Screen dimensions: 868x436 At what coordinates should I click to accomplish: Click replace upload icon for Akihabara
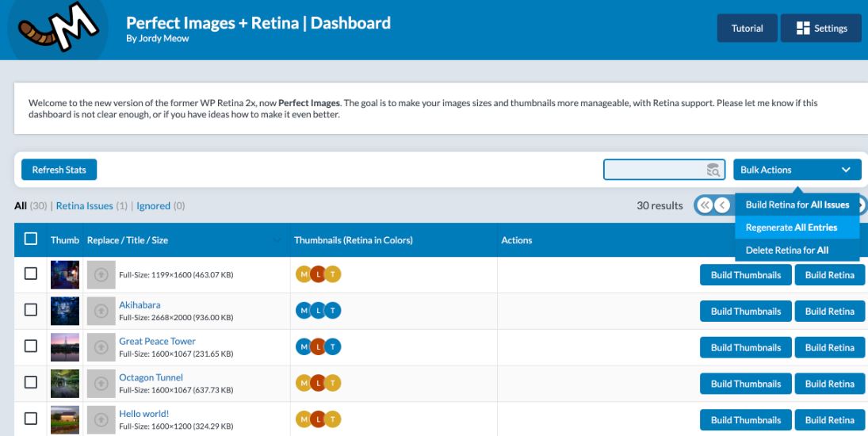101,311
